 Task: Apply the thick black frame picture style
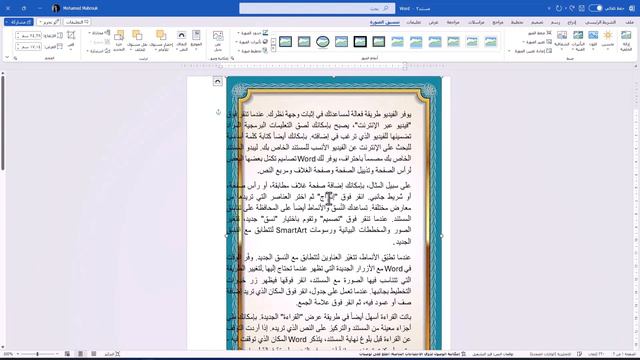pyautogui.click(x=360, y=41)
